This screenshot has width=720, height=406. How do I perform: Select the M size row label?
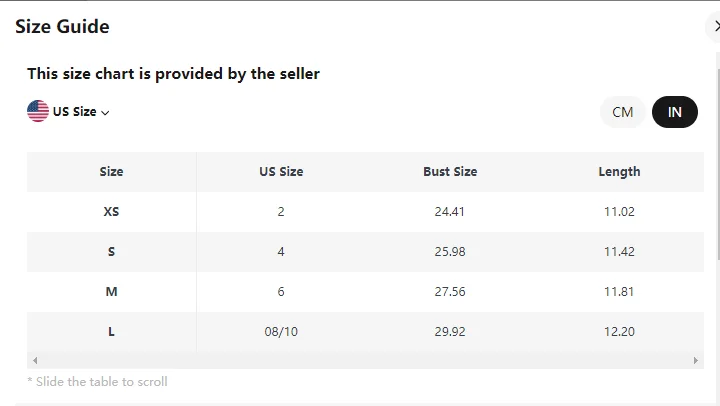tap(111, 292)
